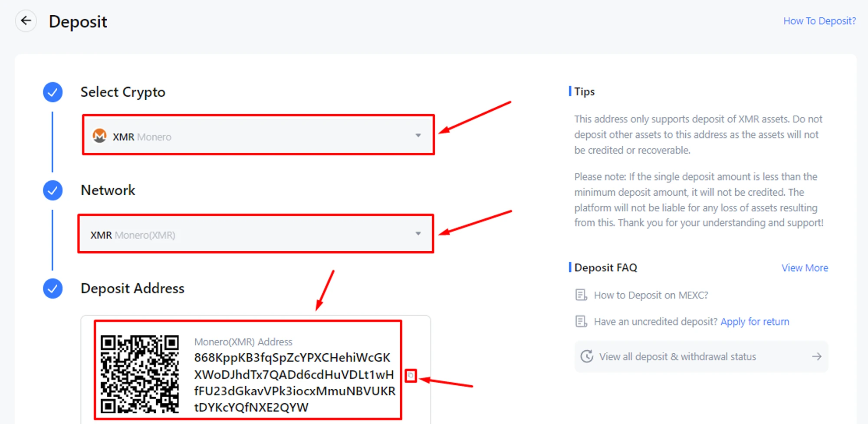Click the caret arrow in Select Crypto field
Screen dimensions: 868x424
coord(418,135)
